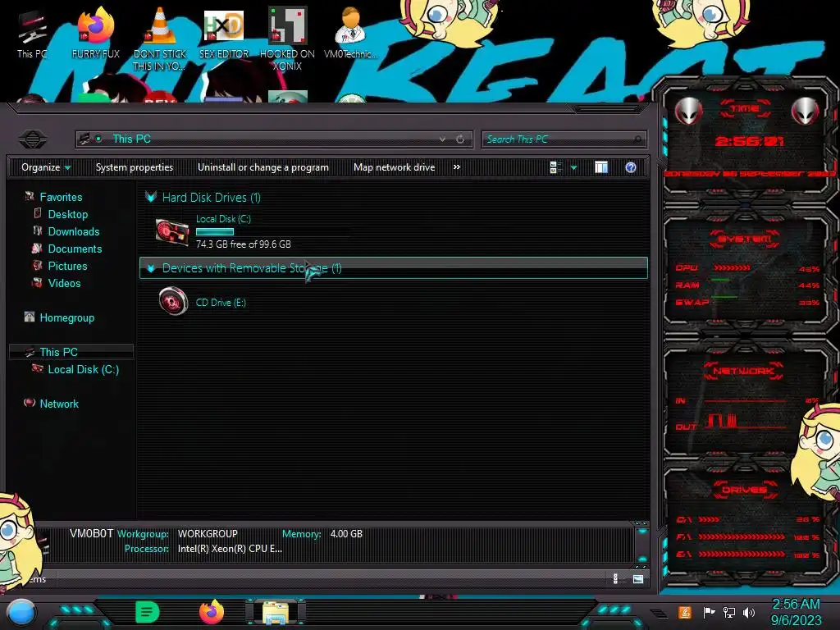Change the view layout icon
Viewport: 840px width, 630px height.
[556, 167]
